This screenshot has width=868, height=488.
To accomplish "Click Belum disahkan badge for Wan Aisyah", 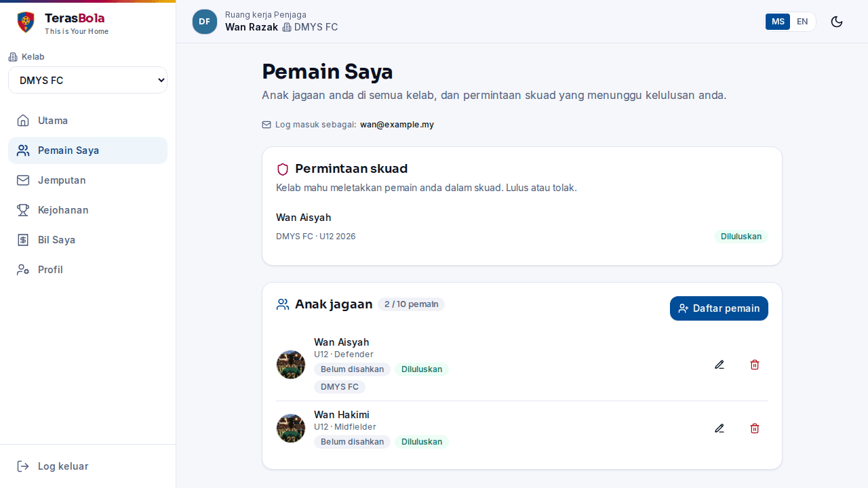I will pos(352,369).
